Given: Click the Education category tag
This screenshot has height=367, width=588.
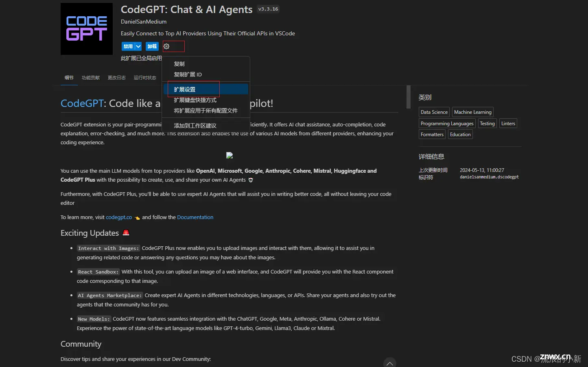Looking at the screenshot, I should 460,135.
